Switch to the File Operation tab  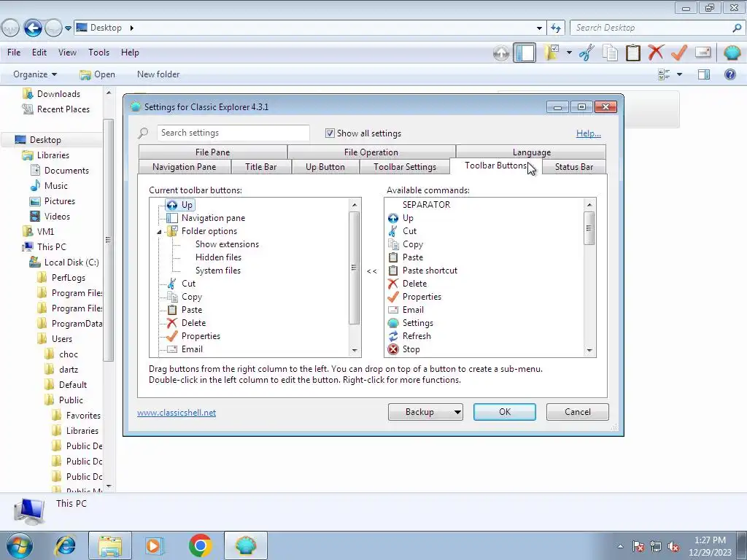coord(371,152)
